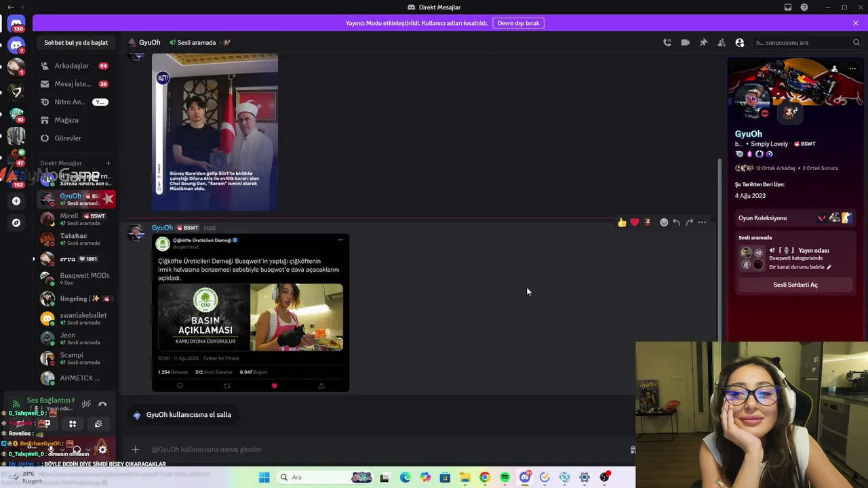
Task: Open the erva direct message
Action: coord(76,259)
